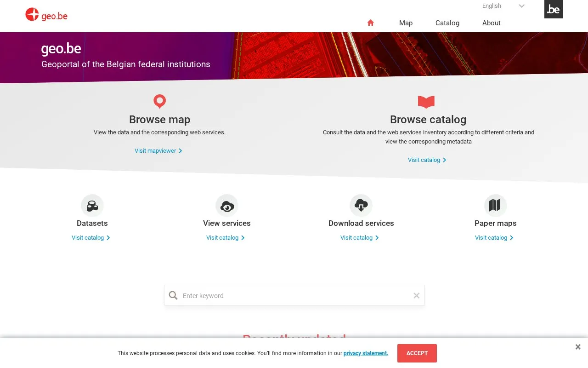
Task: Open the English language dropdown
Action: [x=503, y=6]
